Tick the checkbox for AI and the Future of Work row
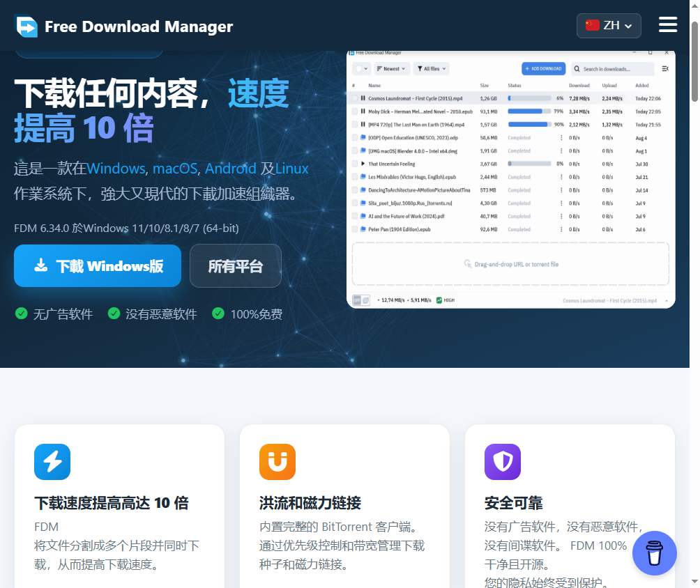The height and width of the screenshot is (588, 700). (355, 216)
